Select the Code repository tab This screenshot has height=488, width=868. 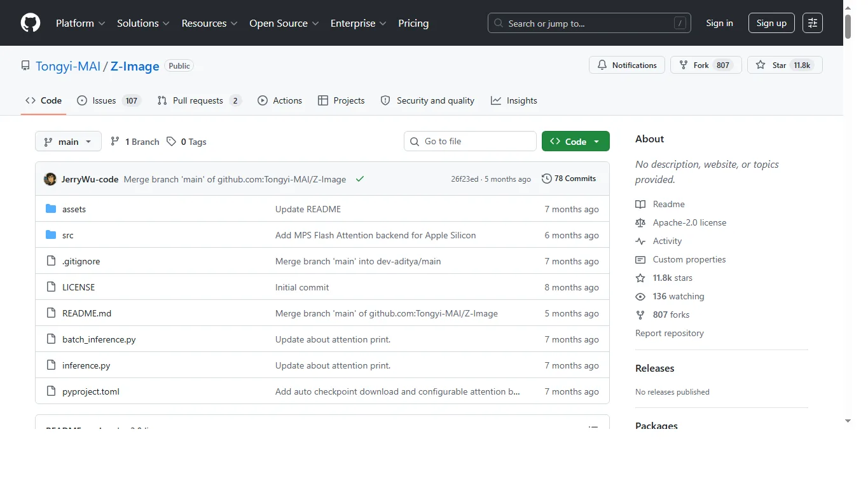tap(43, 100)
